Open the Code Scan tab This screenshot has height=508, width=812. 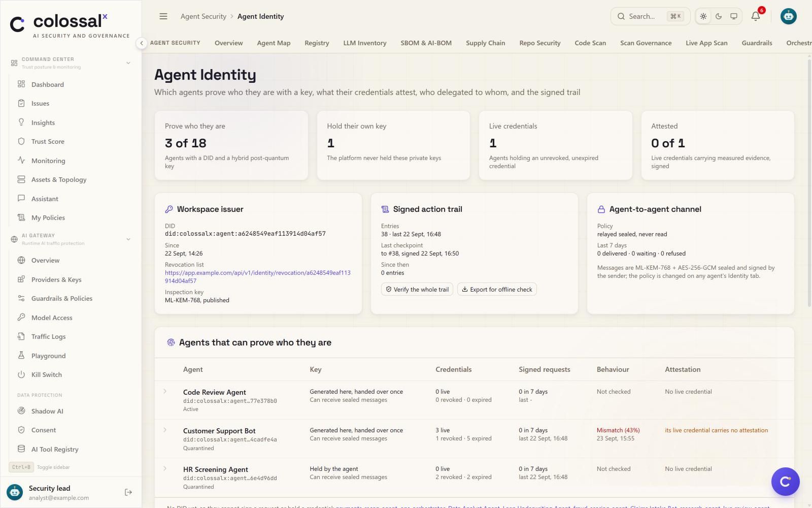click(590, 43)
